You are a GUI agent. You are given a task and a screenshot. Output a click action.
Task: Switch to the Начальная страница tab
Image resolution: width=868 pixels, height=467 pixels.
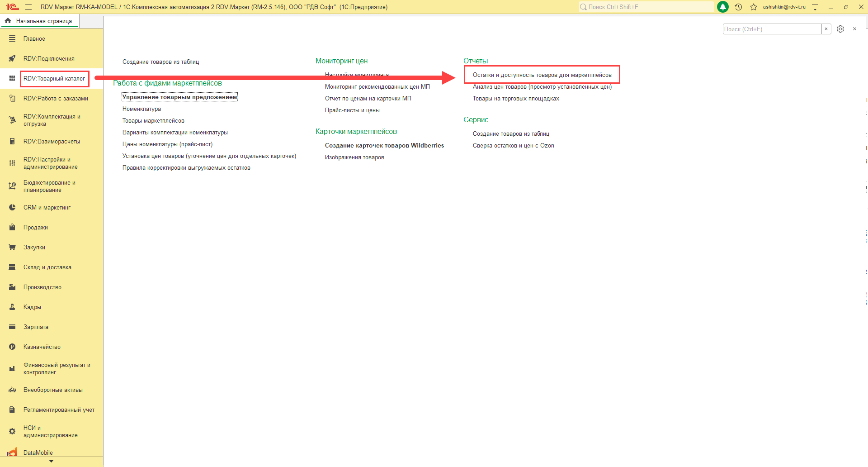(39, 21)
